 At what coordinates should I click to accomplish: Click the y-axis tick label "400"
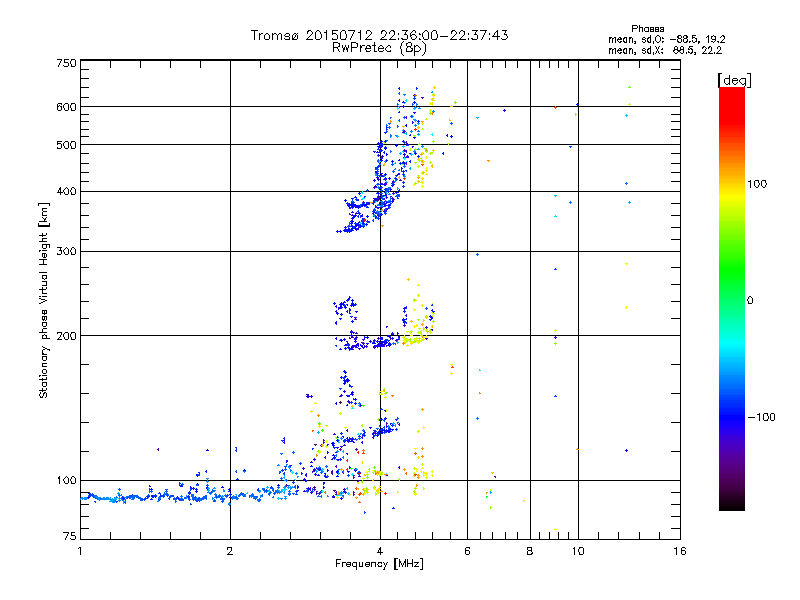[66, 191]
